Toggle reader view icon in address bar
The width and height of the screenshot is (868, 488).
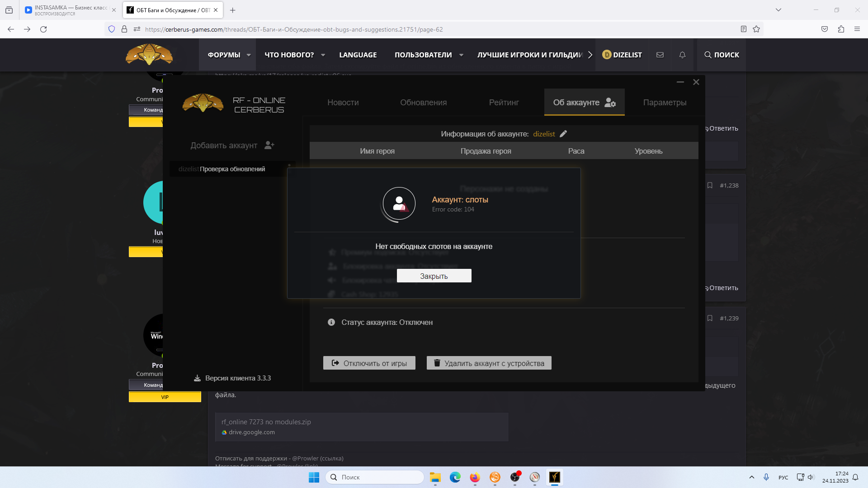click(x=744, y=29)
